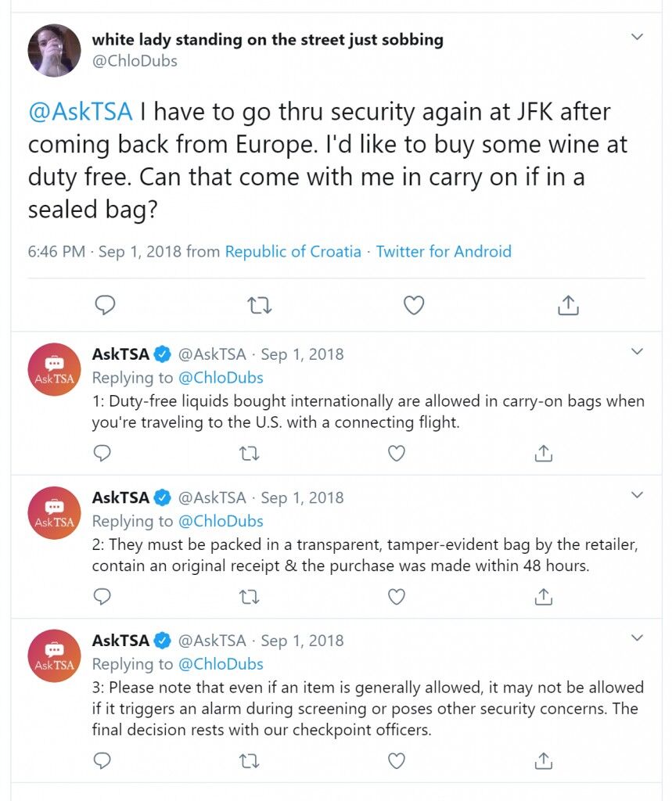This screenshot has height=801, width=672.
Task: Open the Republic of Croatia location link
Action: click(293, 251)
